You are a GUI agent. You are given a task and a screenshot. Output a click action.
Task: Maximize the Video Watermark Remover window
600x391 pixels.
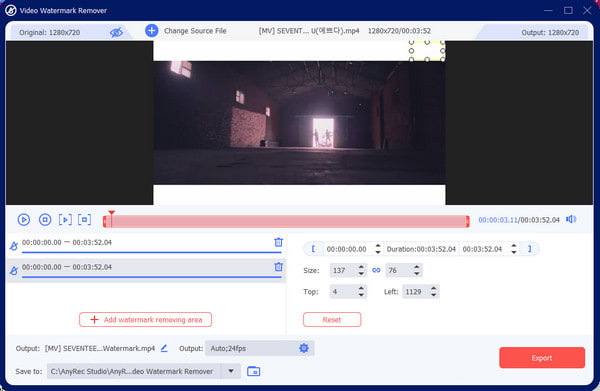[x=568, y=10]
